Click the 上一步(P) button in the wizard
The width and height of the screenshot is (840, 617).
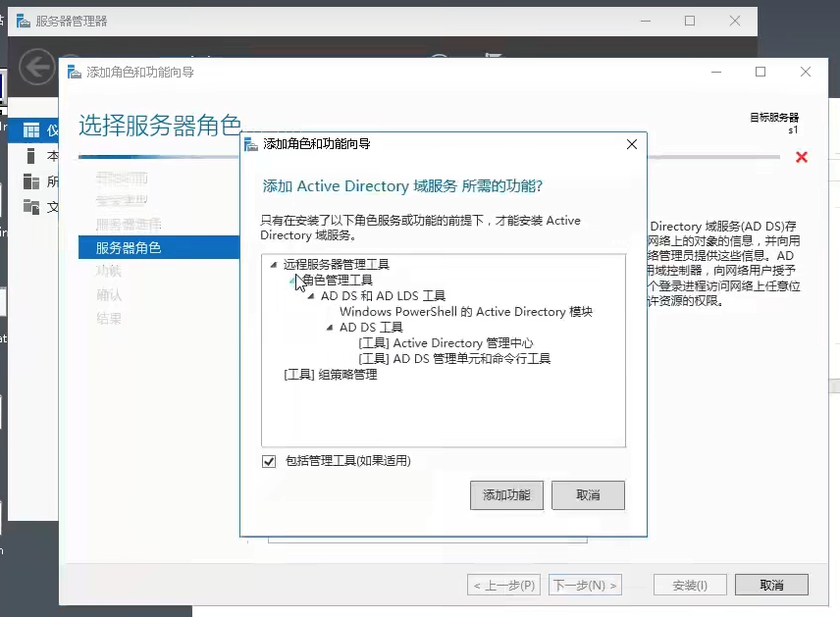504,585
